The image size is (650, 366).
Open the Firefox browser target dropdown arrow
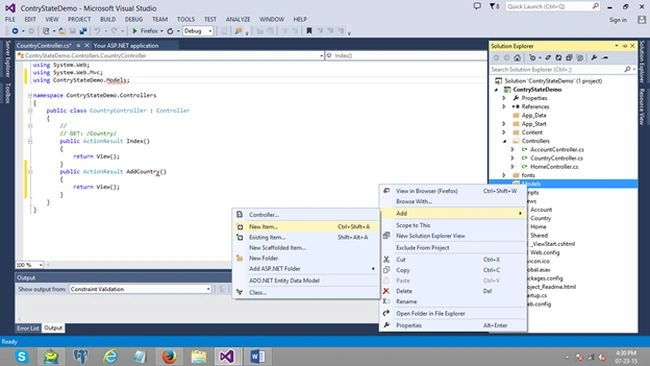point(162,31)
